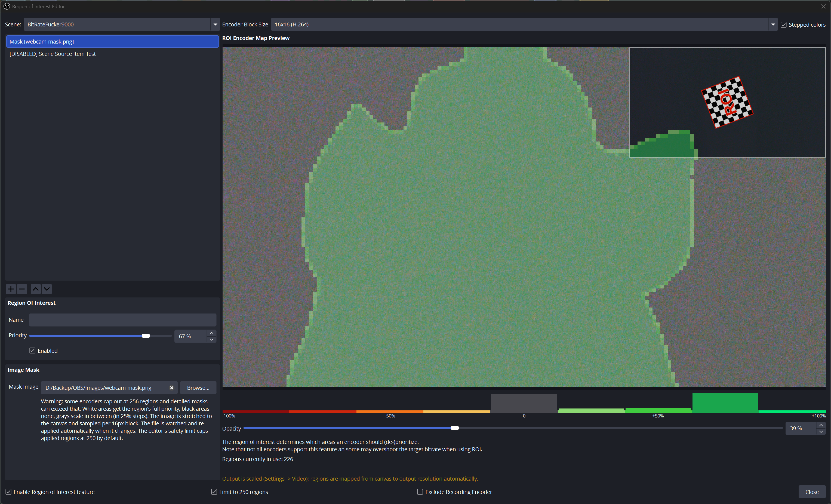Click the Region Of Interest section heading
The image size is (831, 504).
[x=32, y=303]
